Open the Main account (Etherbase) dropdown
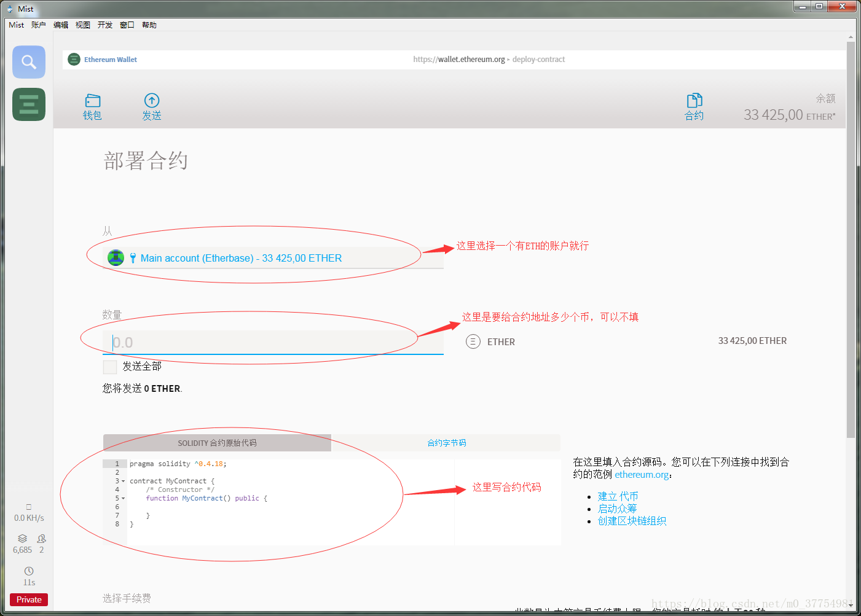861x616 pixels. click(273, 258)
